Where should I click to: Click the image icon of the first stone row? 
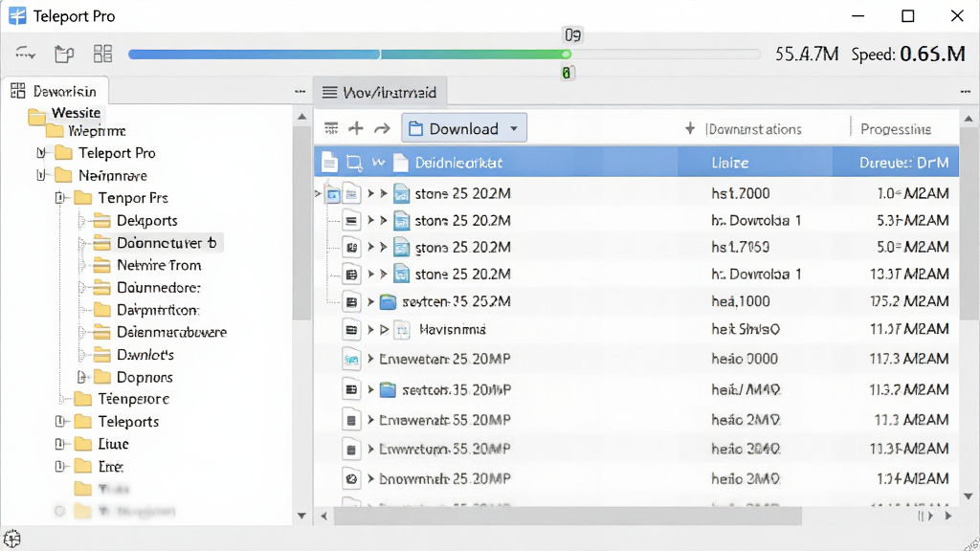click(x=401, y=193)
